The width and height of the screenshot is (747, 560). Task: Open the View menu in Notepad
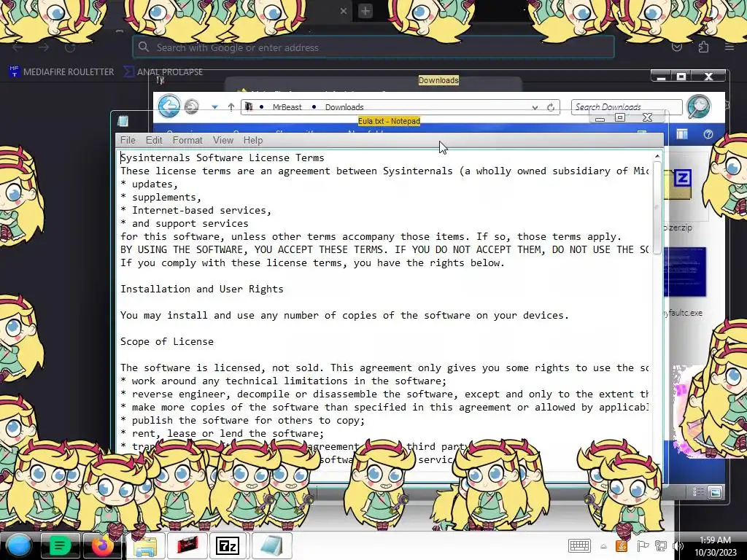pos(223,140)
